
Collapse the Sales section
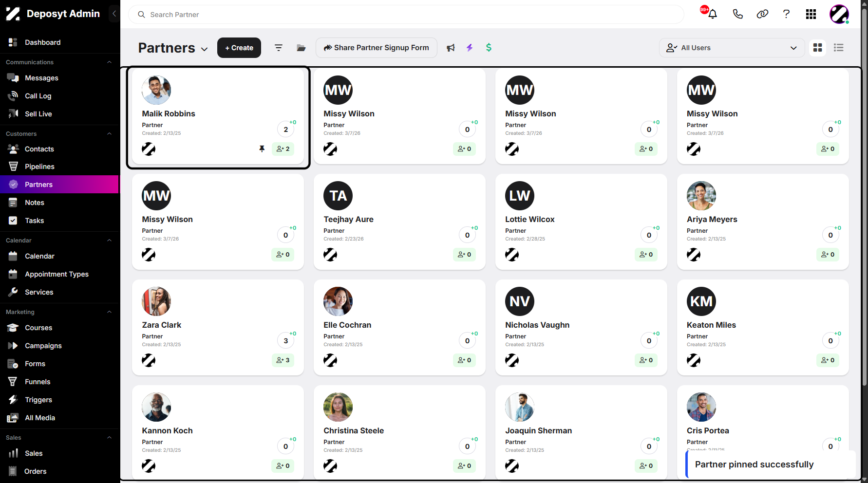click(x=109, y=438)
